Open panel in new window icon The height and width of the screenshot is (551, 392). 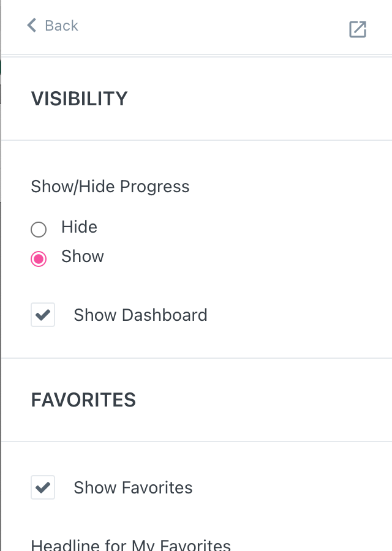(x=358, y=29)
